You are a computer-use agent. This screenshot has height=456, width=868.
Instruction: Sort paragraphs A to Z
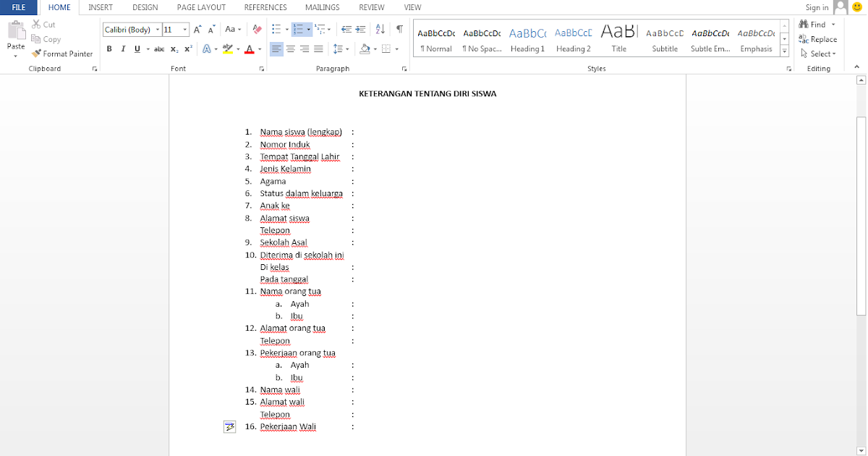coord(380,30)
